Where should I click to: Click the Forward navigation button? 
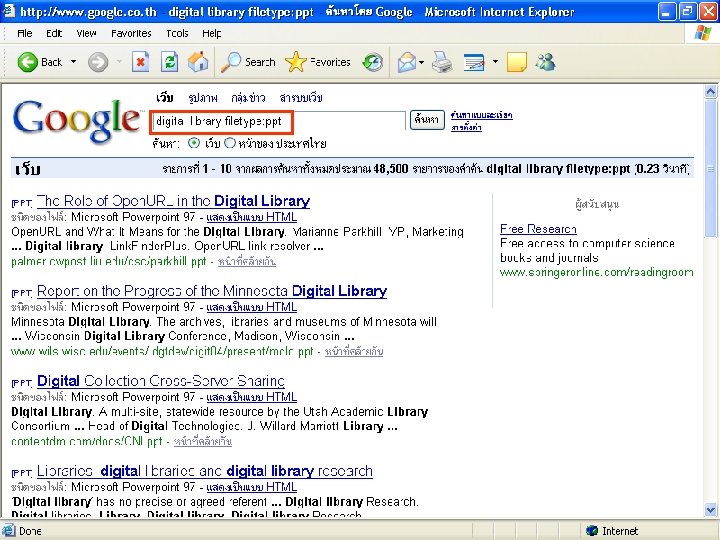[x=98, y=62]
